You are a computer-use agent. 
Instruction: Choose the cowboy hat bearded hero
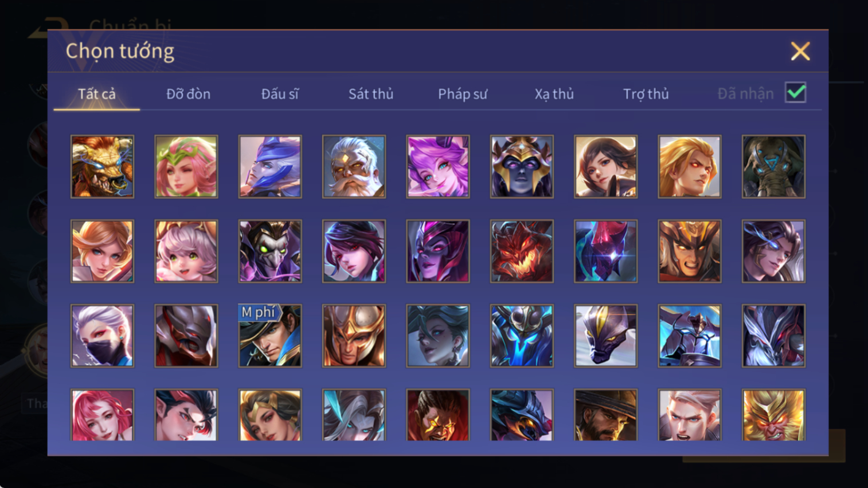[x=605, y=415]
